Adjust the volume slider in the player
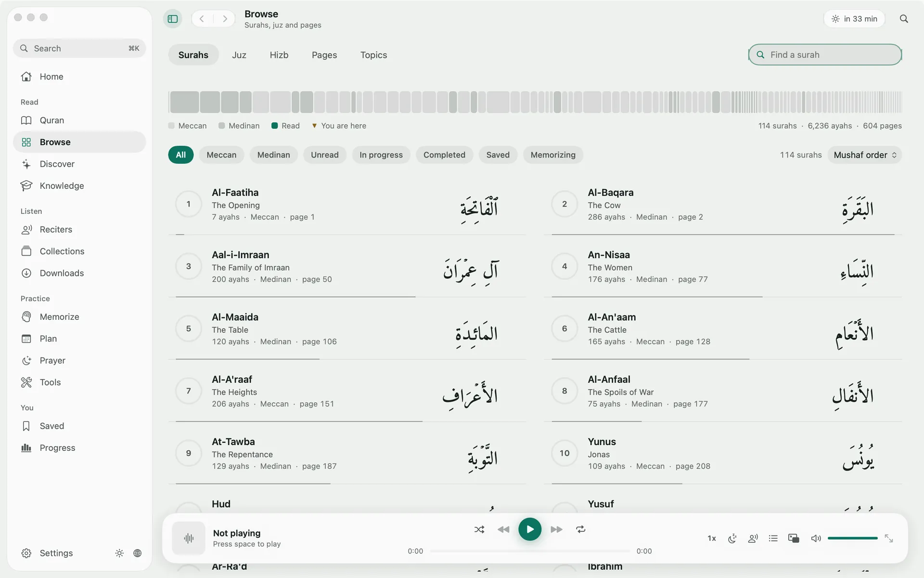This screenshot has height=578, width=924. click(x=852, y=538)
